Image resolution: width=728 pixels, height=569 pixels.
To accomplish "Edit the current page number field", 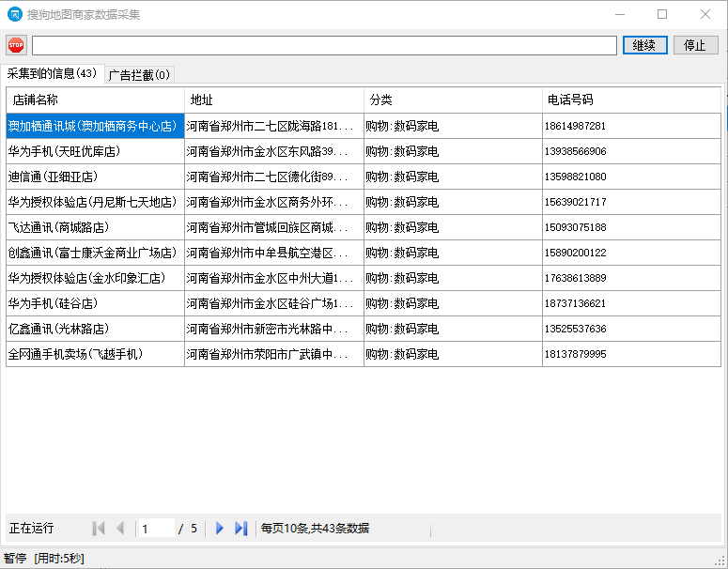I will tap(157, 529).
